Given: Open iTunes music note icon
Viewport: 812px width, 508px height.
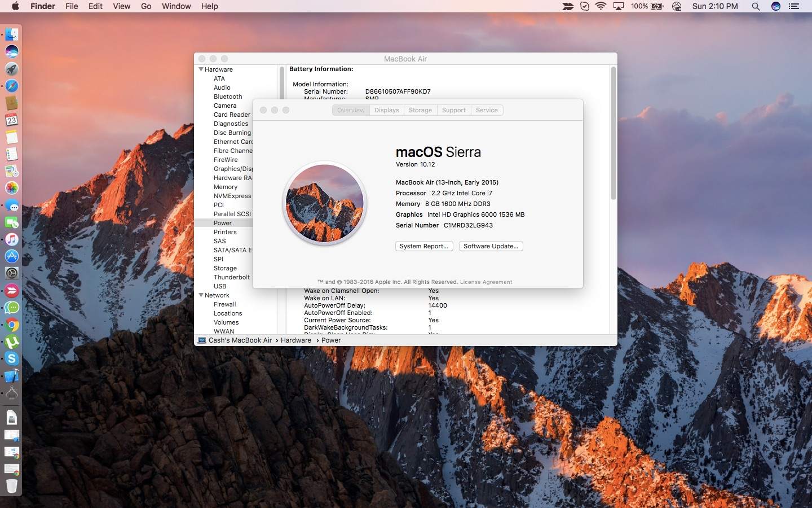Looking at the screenshot, I should [x=12, y=239].
